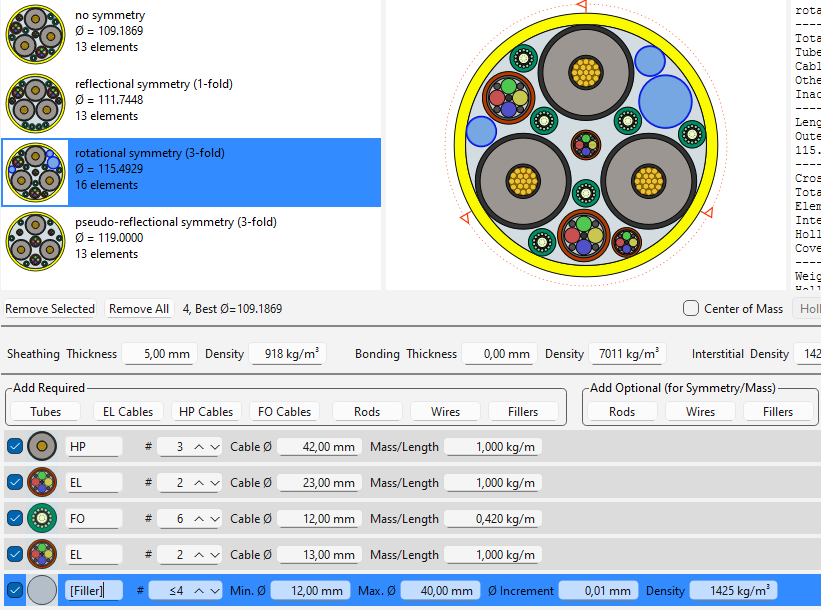Edit the Interstitial Density field
Image resolution: width=821 pixels, height=610 pixels.
point(808,354)
